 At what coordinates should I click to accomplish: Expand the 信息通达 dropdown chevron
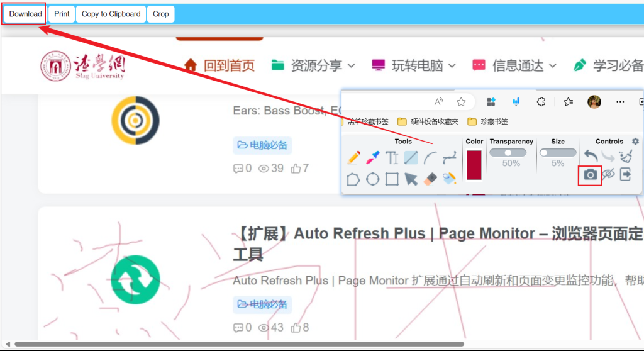[x=553, y=66]
